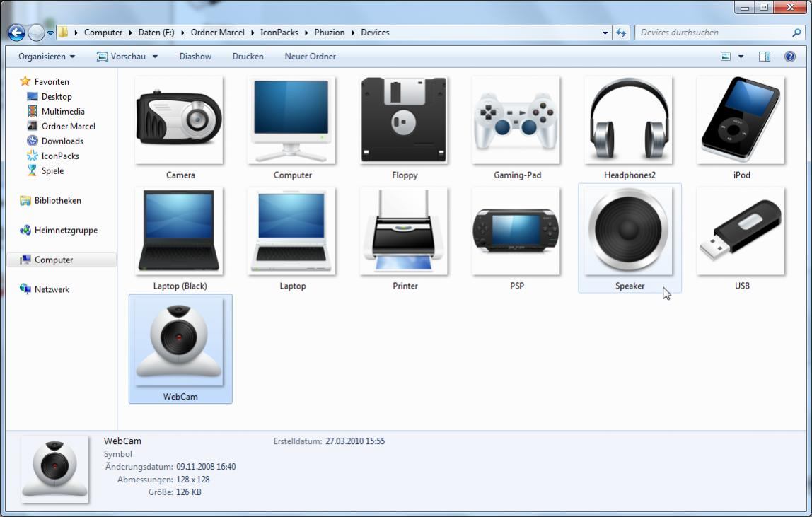Expand the arrow after Phuzion breadcrumb
The width and height of the screenshot is (812, 517).
click(x=353, y=33)
